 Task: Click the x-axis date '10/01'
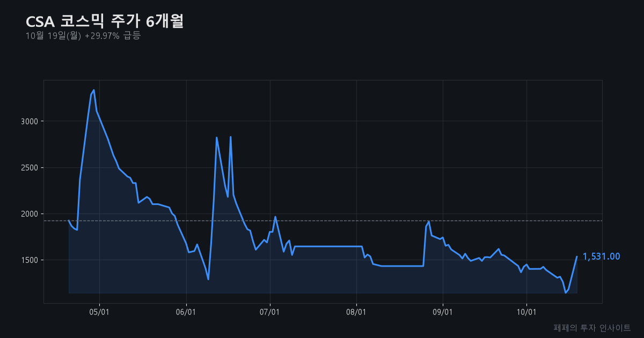click(x=526, y=312)
